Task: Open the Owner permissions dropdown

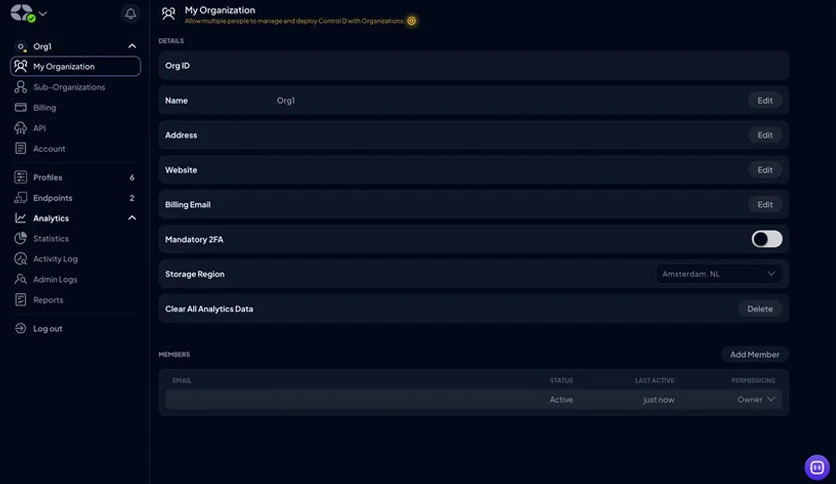Action: [x=756, y=399]
